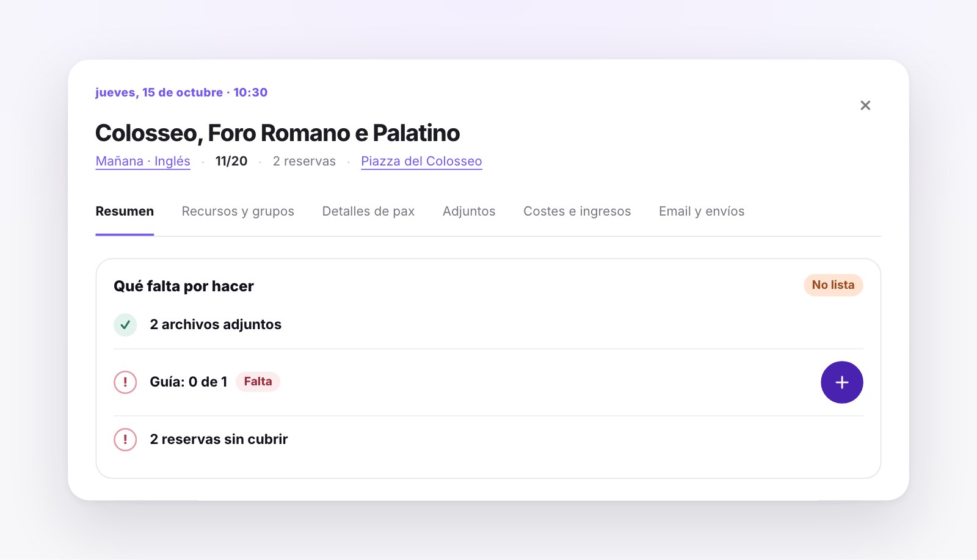Image resolution: width=977 pixels, height=560 pixels.
Task: Click the No lista status badge
Action: click(x=833, y=285)
